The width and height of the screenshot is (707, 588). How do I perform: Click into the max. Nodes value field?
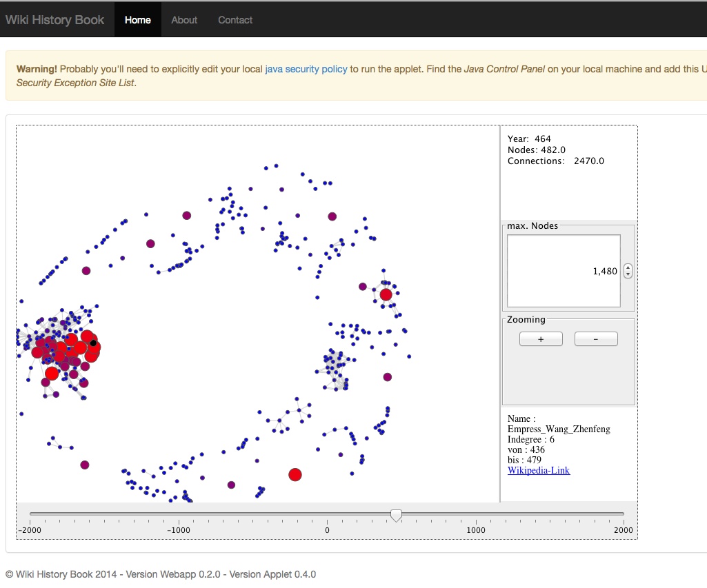coord(564,271)
